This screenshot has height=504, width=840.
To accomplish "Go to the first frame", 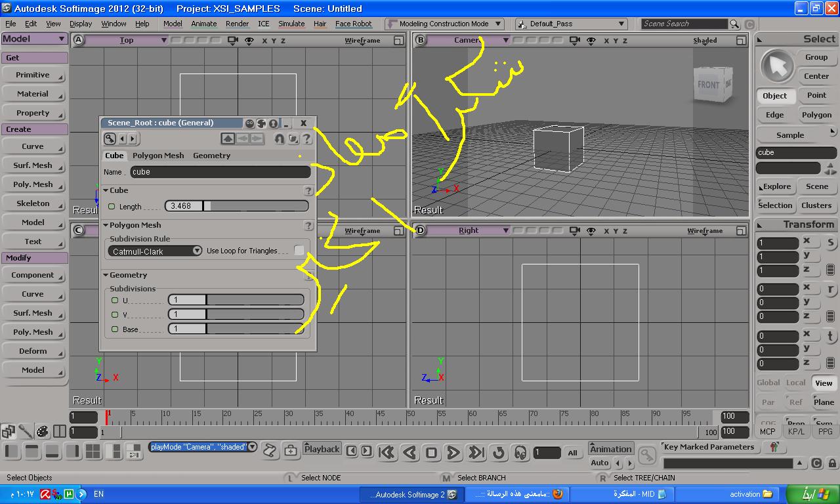I will pos(387,452).
